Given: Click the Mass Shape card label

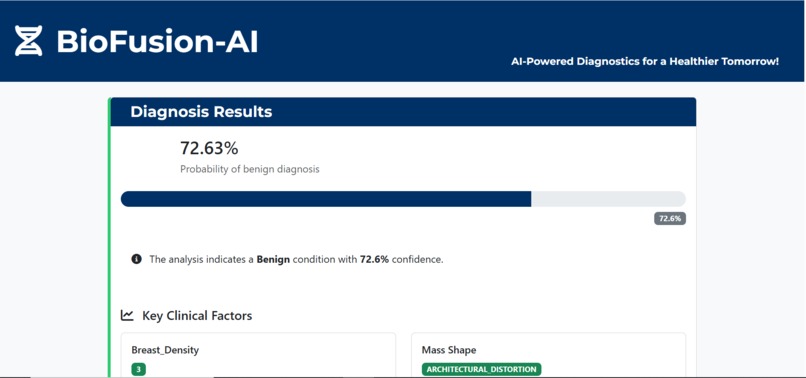Looking at the screenshot, I should 449,350.
